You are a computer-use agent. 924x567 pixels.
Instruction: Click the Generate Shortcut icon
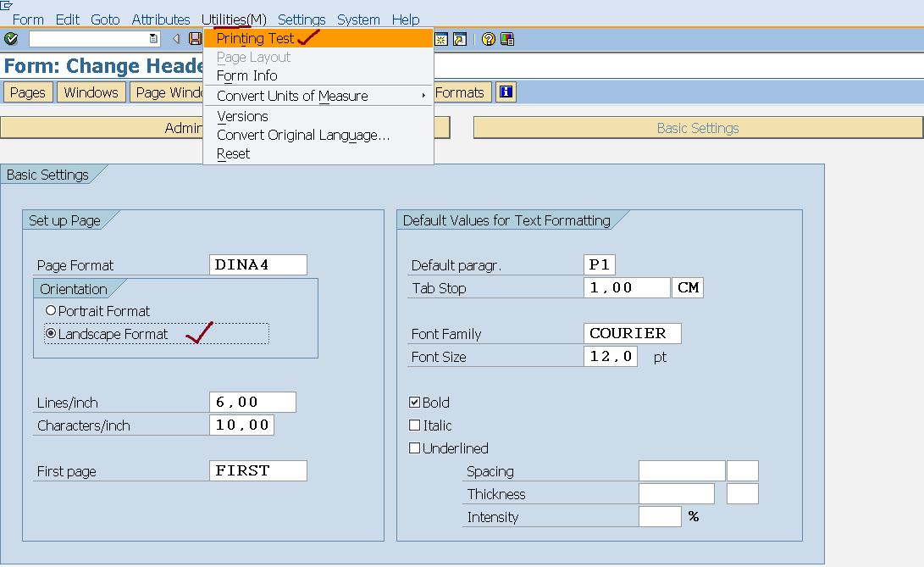pyautogui.click(x=459, y=39)
